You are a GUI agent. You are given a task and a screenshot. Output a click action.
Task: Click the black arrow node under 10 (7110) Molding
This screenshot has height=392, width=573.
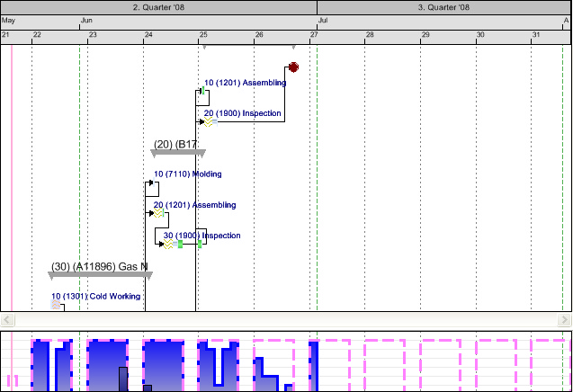150,183
